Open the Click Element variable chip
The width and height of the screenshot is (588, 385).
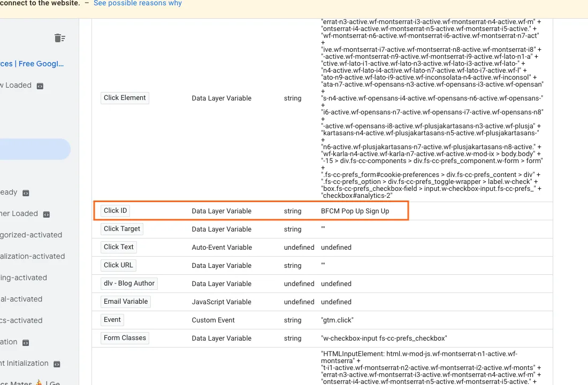(x=125, y=98)
